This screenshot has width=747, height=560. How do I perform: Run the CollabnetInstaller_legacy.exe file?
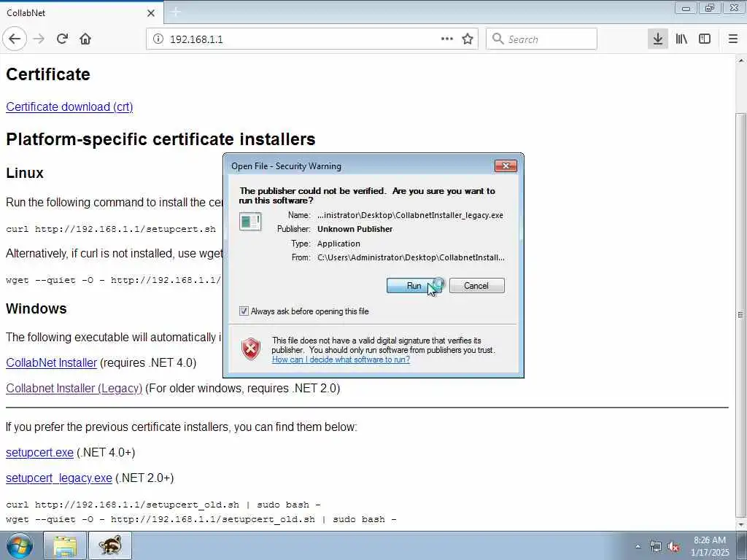(x=414, y=286)
